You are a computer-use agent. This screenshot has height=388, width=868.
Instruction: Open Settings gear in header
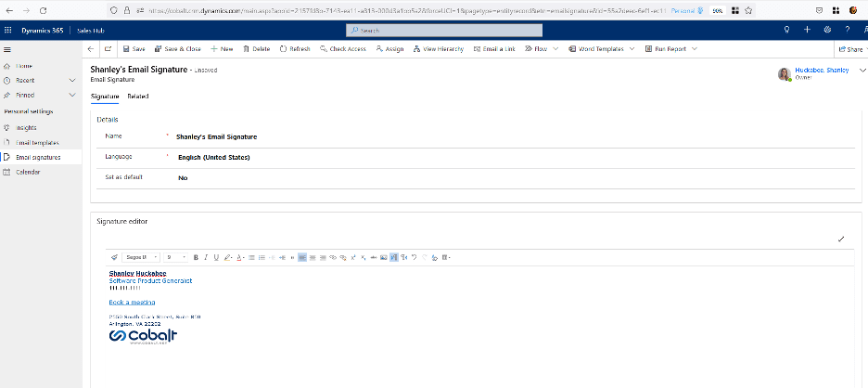point(827,30)
